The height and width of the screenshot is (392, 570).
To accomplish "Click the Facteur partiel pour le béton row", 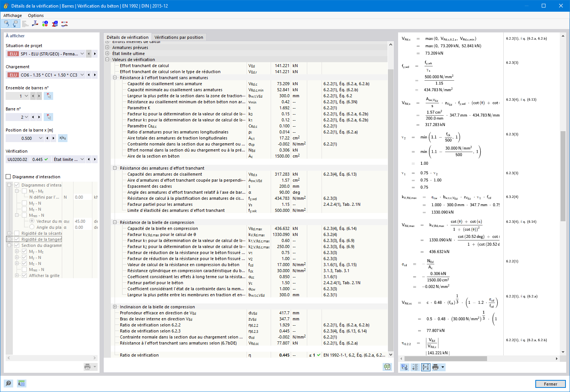I will tap(249, 283).
